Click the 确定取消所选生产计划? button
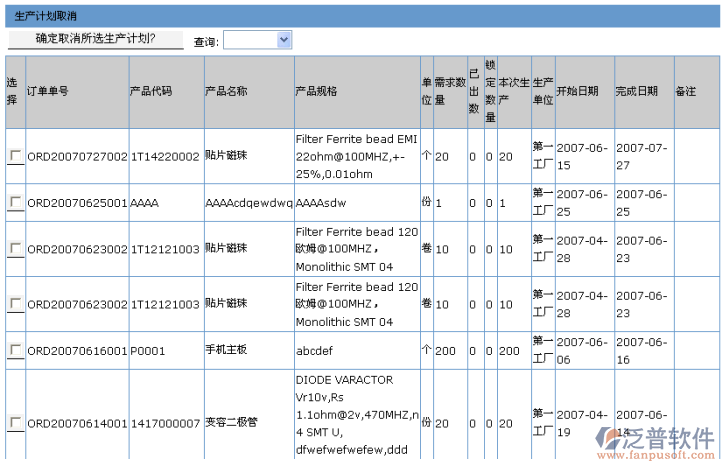The width and height of the screenshot is (725, 471). click(x=96, y=39)
